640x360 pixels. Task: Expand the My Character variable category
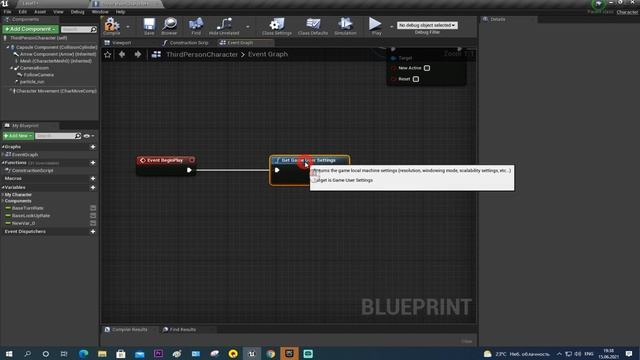click(3, 195)
